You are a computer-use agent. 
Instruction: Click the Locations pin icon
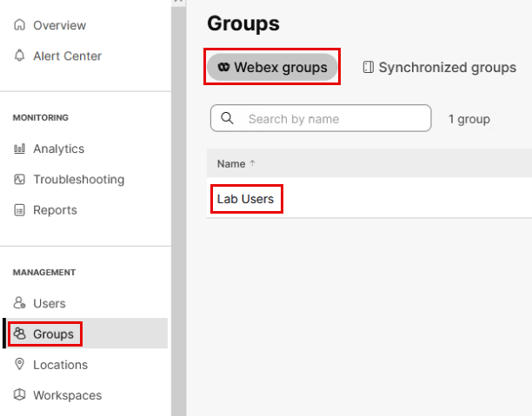point(20,365)
